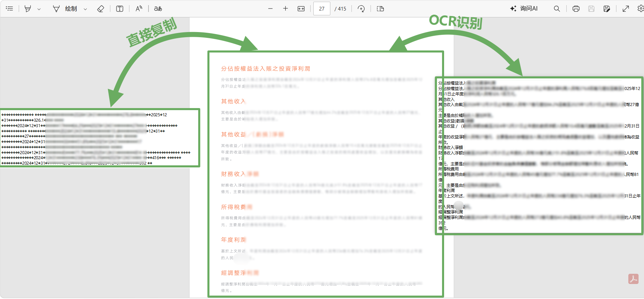Image resolution: width=644 pixels, height=299 pixels.
Task: Open 询问AI assistant
Action: (524, 9)
